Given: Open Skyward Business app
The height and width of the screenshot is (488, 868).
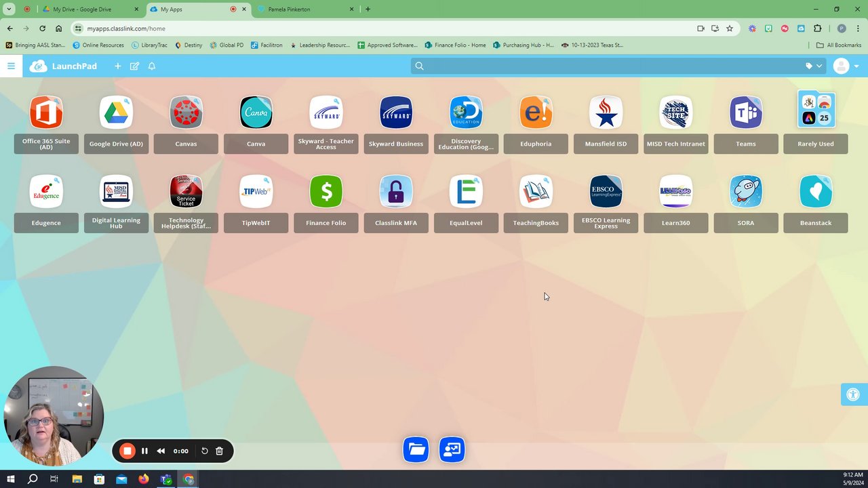Looking at the screenshot, I should coord(395,113).
